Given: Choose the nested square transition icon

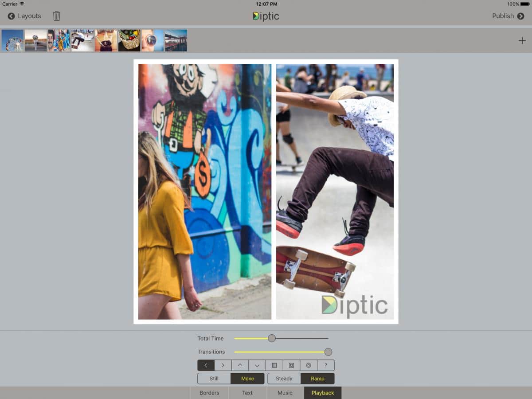Looking at the screenshot, I should point(291,365).
